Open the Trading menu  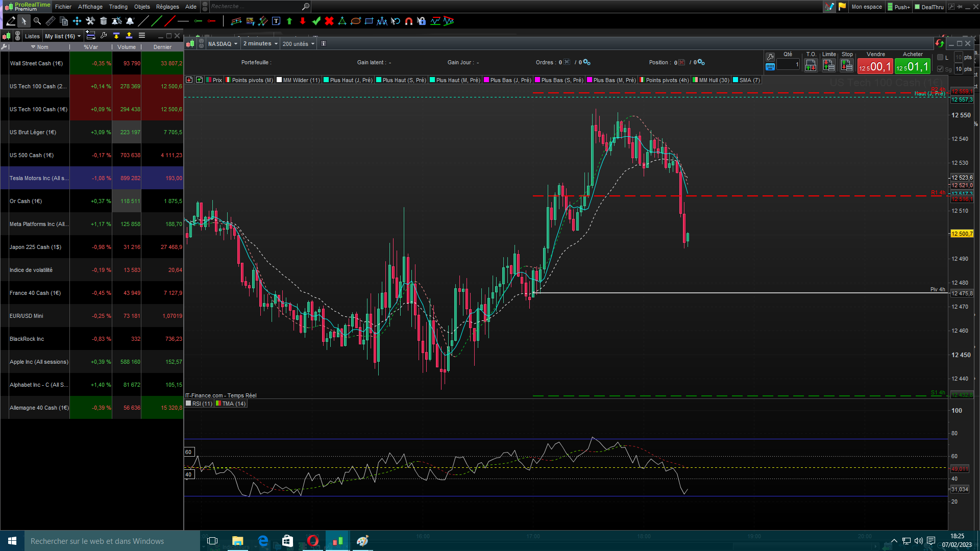tap(118, 7)
